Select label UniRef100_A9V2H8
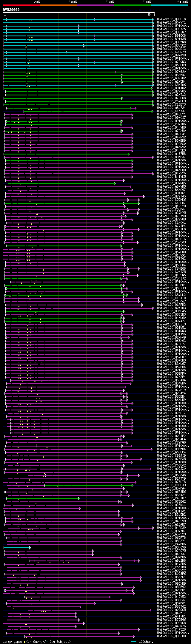This screenshot has height=644, width=191. click(x=171, y=561)
